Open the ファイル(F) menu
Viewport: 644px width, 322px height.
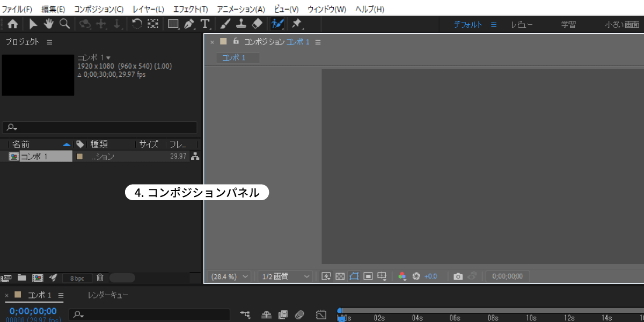17,10
